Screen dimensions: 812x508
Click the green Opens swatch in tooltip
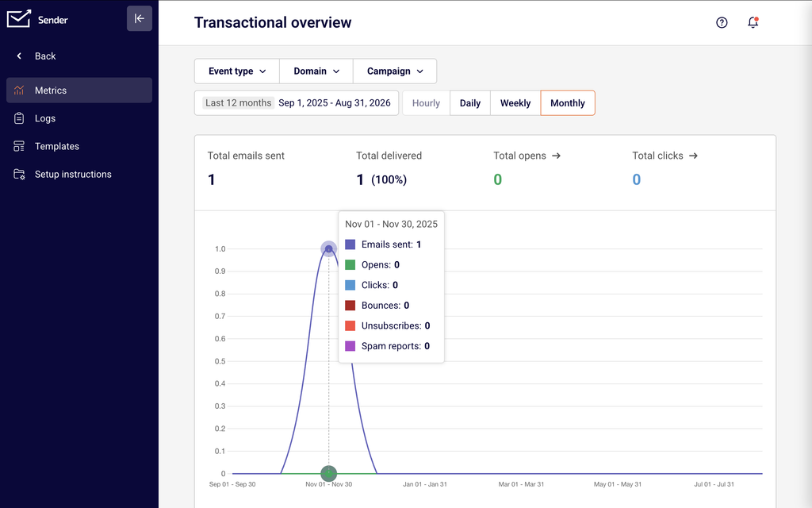tap(350, 264)
